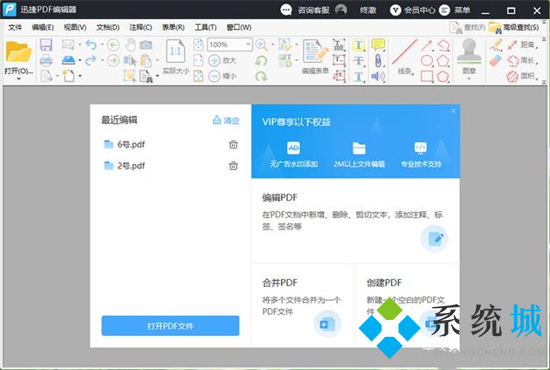Open the 菜单 menu button in title bar
550x370 pixels.
point(455,10)
